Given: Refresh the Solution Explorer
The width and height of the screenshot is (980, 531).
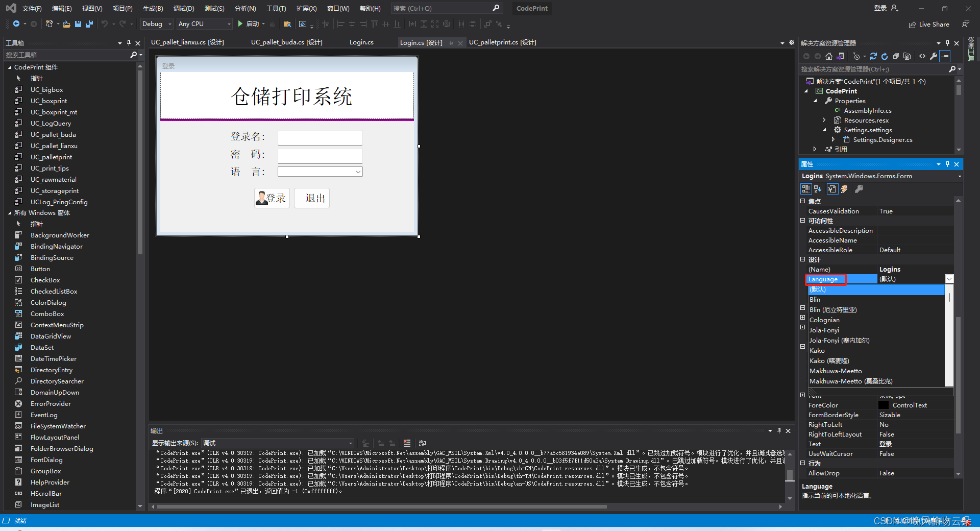Looking at the screenshot, I should [885, 56].
